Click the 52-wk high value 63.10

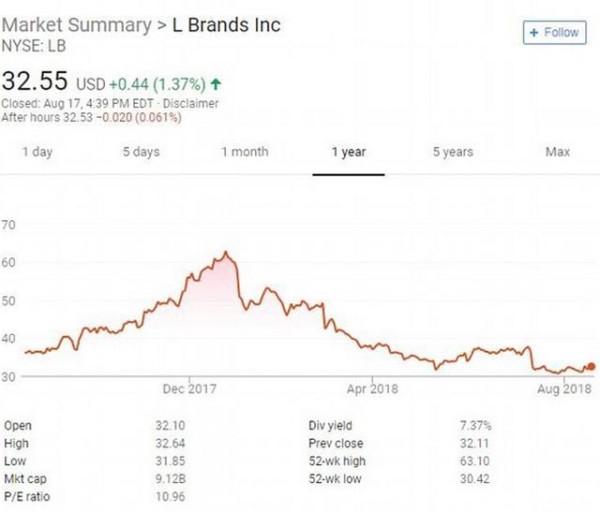click(x=474, y=461)
